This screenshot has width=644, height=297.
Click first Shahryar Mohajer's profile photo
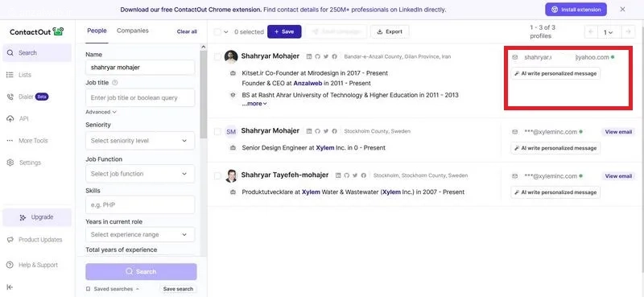231,56
